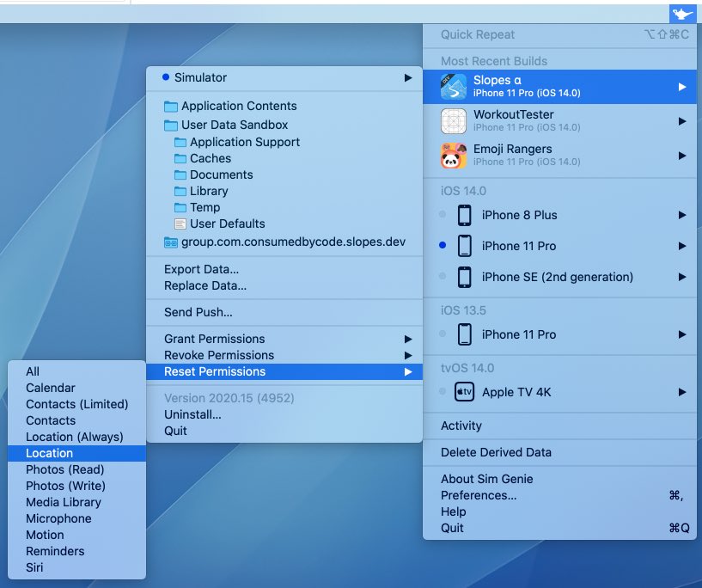
Task: Reset Location permission
Action: (77, 453)
